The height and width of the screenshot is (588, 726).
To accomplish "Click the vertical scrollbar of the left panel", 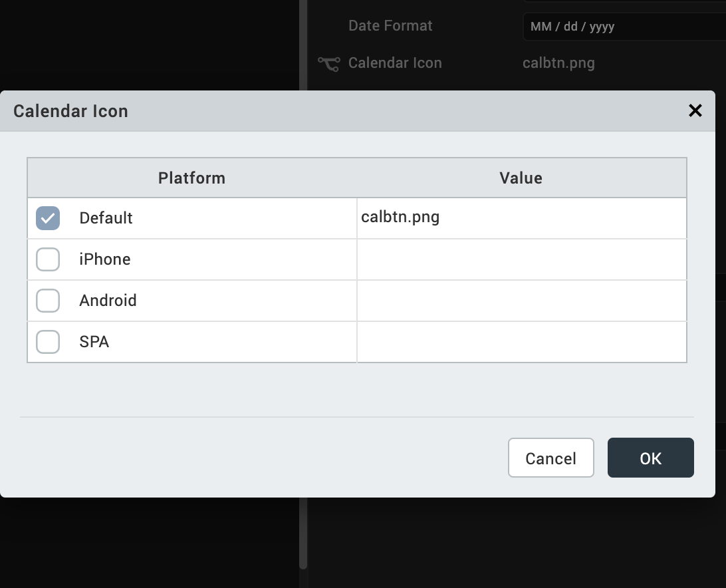I will [x=303, y=532].
